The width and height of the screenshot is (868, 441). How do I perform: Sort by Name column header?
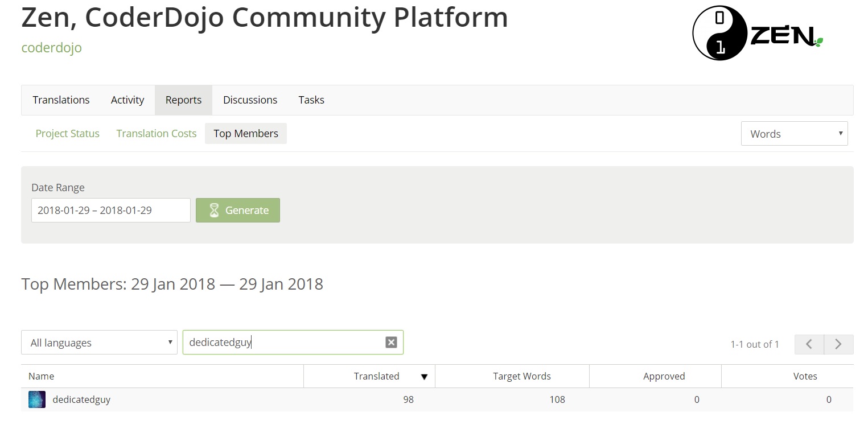click(162, 376)
